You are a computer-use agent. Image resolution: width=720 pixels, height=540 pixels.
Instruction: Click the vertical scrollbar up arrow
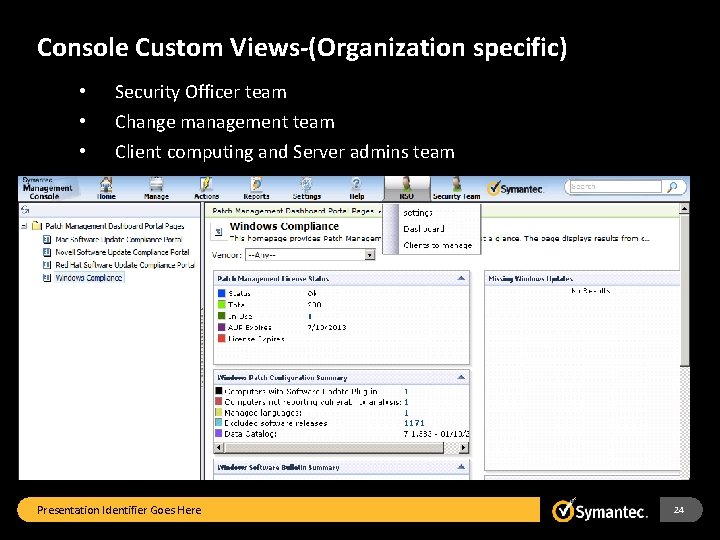click(684, 208)
